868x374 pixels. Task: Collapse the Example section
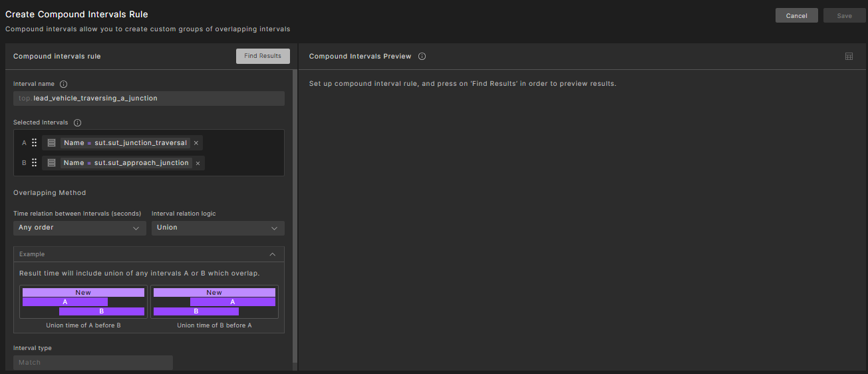click(272, 254)
